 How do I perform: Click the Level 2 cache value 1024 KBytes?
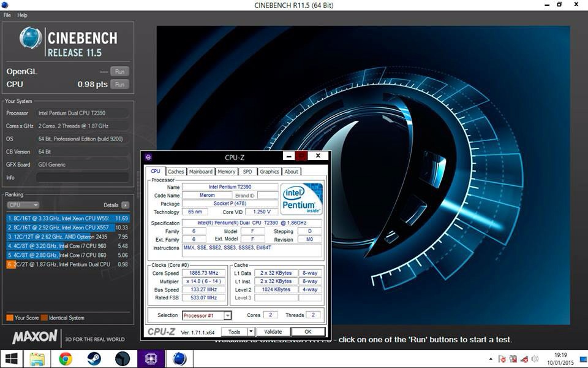[276, 289]
